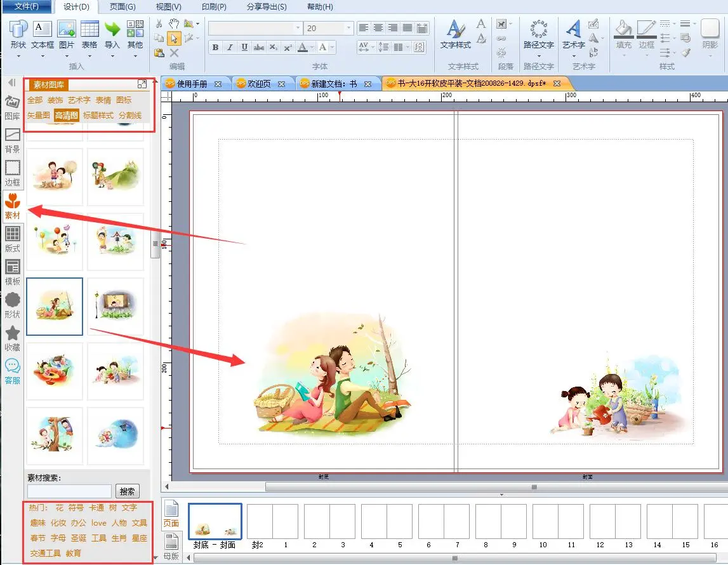Toggle bold formatting
The image size is (728, 565).
click(x=215, y=48)
